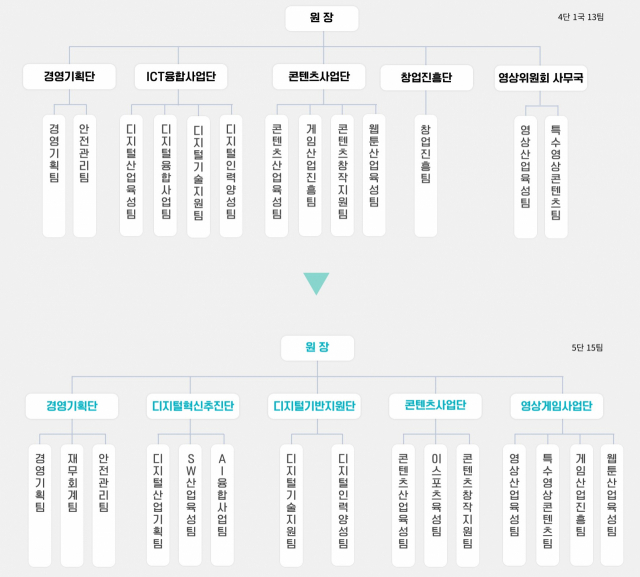Select the SW산업육성팀 team box
Screen dimensions: 640x577
tap(190, 505)
